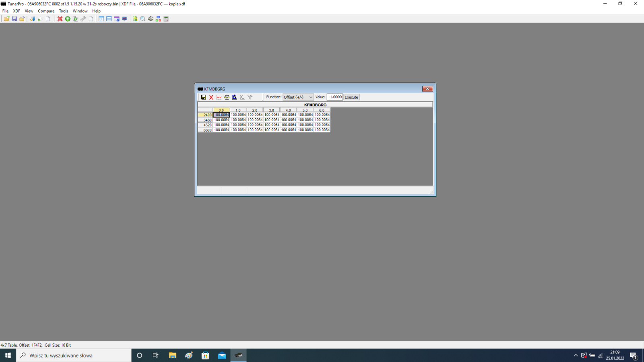This screenshot has width=644, height=362.
Task: Click the red X icon in KFMDBGRG toolbar
Action: point(211,97)
